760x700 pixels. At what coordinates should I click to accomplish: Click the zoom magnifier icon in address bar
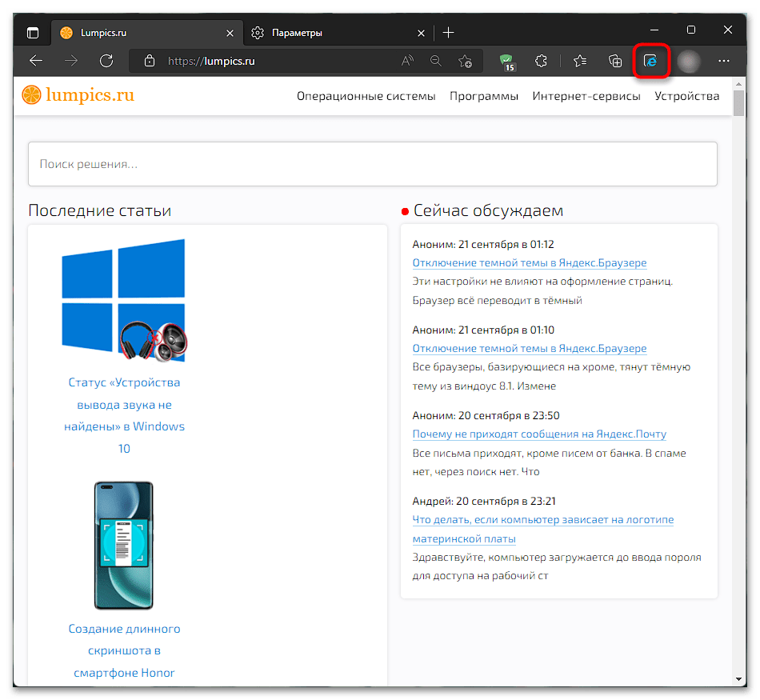[x=436, y=61]
